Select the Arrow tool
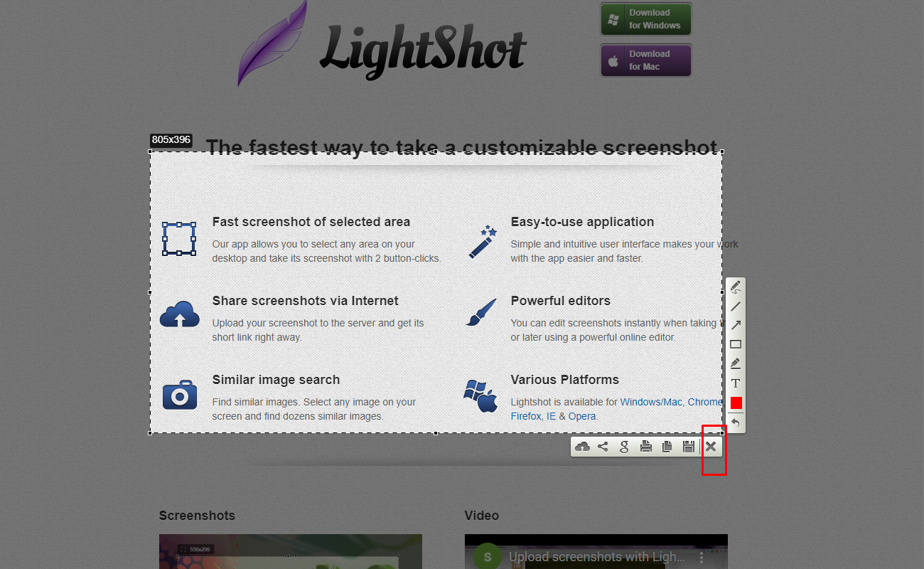Screen dimensions: 924x569 click(x=736, y=325)
